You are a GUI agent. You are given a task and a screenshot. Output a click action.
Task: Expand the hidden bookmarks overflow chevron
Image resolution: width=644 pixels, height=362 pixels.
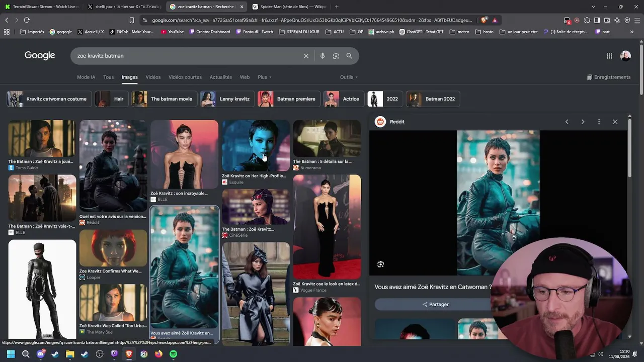[x=632, y=32]
